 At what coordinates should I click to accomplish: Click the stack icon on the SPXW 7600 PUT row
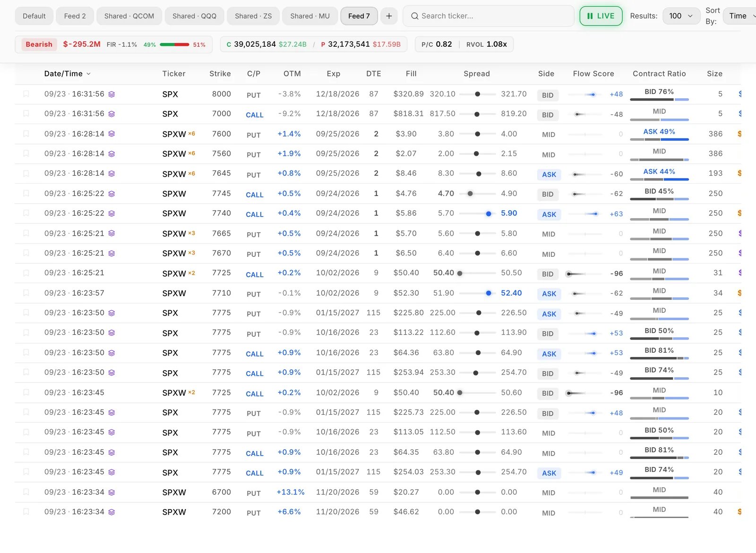coord(112,134)
